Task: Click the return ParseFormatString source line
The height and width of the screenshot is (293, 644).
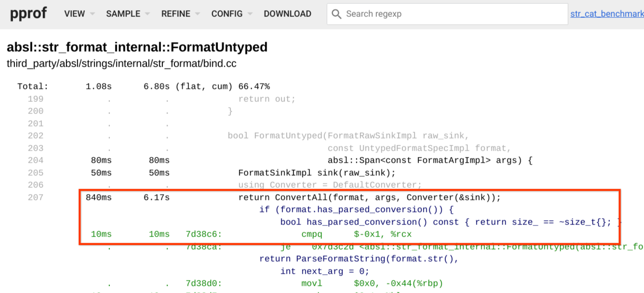Action: 359,259
